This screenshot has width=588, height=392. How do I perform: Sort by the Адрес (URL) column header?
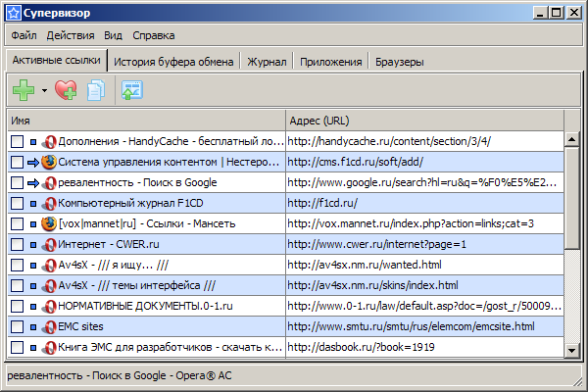pos(424,121)
